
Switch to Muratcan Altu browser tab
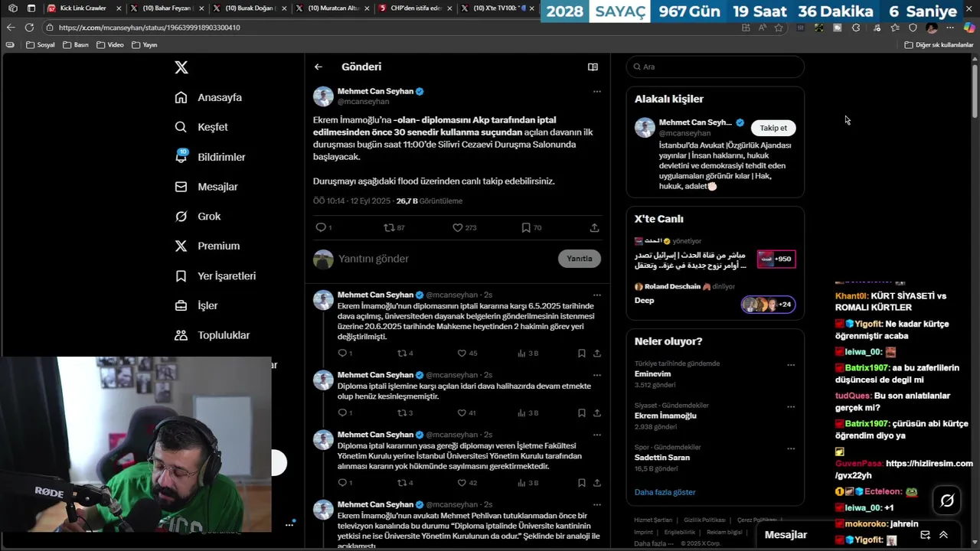[332, 8]
